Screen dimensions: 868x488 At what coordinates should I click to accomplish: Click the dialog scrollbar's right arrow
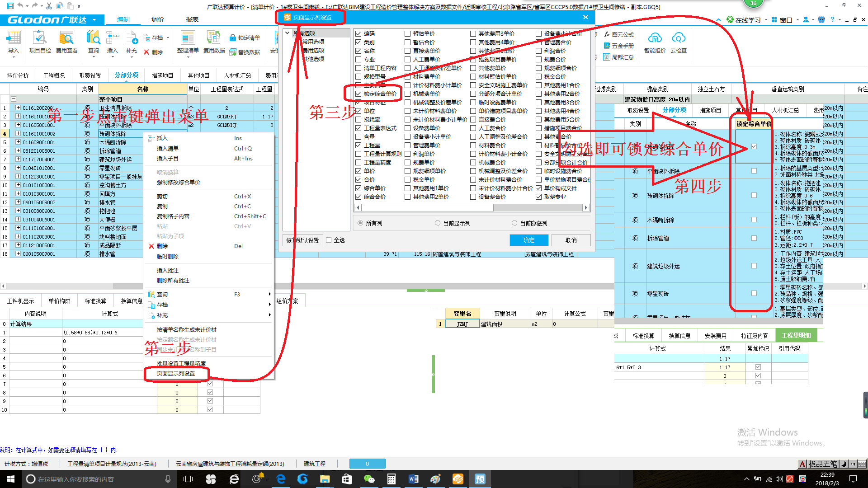tap(586, 208)
